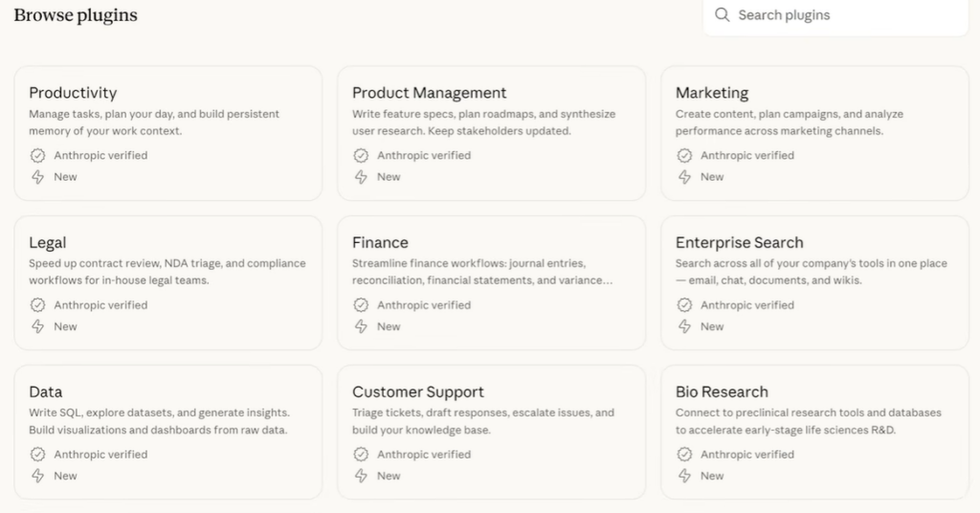Click the Bio Research plugin title

722,392
